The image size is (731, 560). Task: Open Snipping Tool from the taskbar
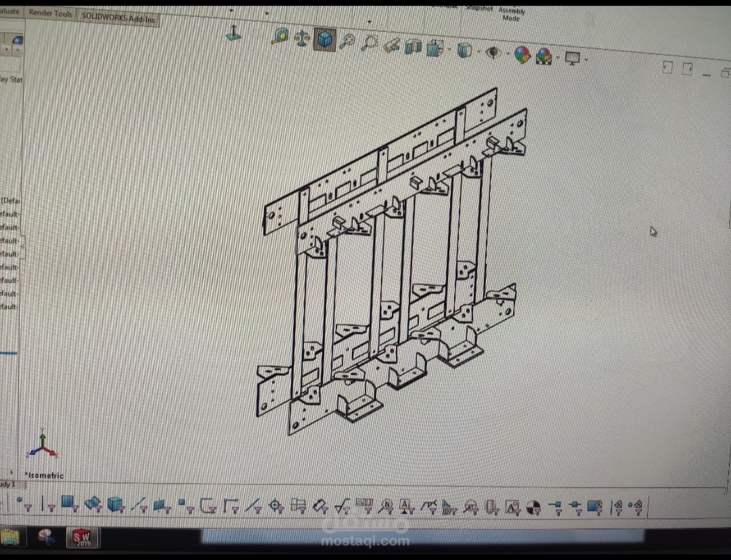[x=46, y=537]
